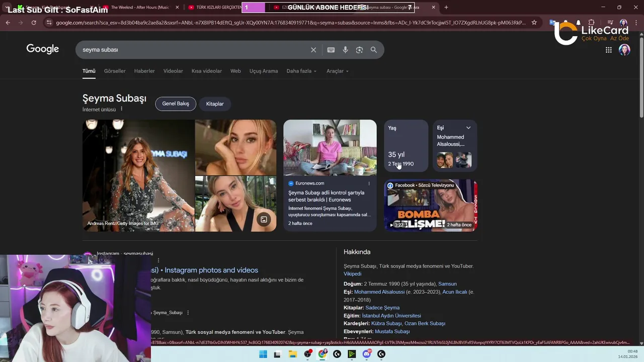Open a new browser tab

446,8
